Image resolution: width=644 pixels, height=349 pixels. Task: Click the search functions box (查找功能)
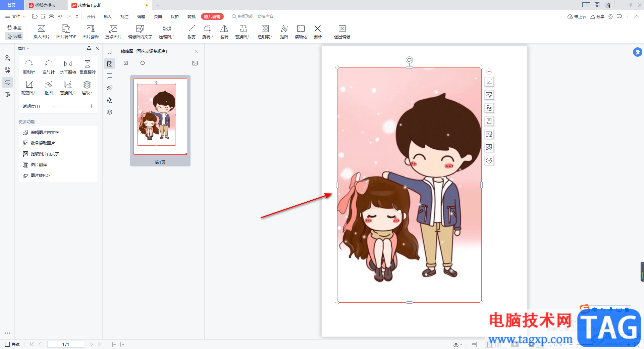tap(253, 16)
